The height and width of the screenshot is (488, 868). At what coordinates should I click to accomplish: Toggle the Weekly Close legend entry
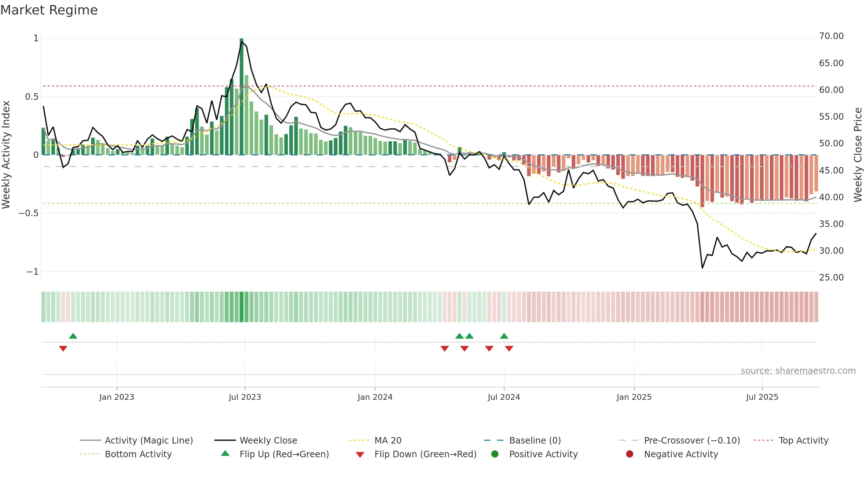[256, 440]
